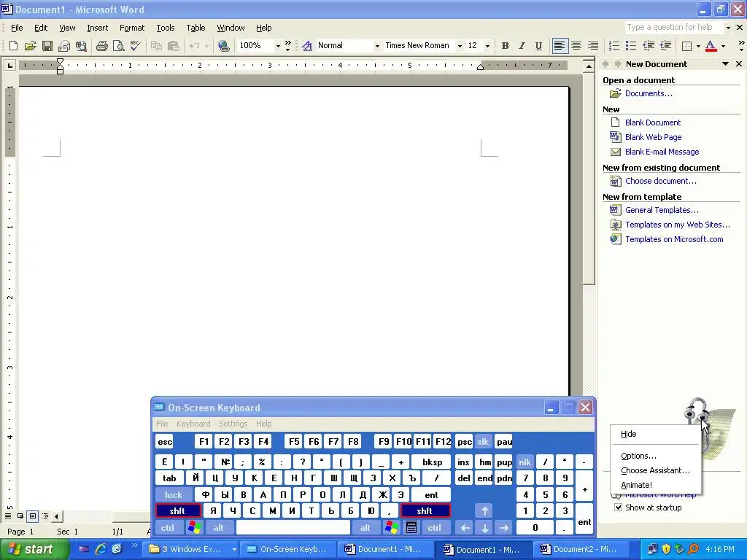This screenshot has height=560, width=747.
Task: Apply the red Font Color swatch
Action: 711,46
